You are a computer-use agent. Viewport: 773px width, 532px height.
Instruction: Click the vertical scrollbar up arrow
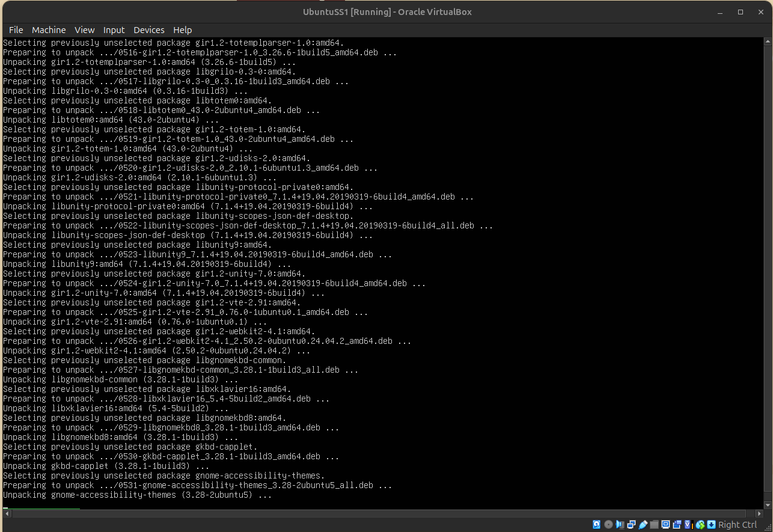coord(768,41)
